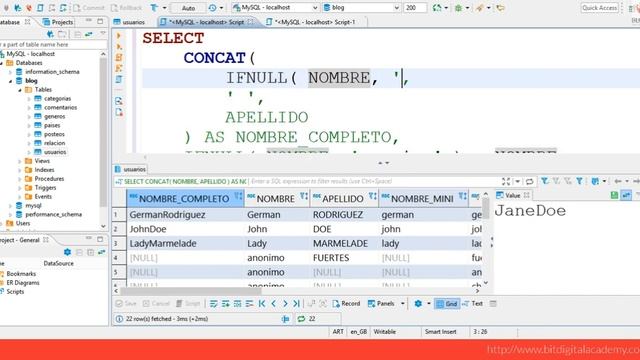The height and width of the screenshot is (360, 640).
Task: Expand the information_schema database node
Action: [x=11, y=72]
